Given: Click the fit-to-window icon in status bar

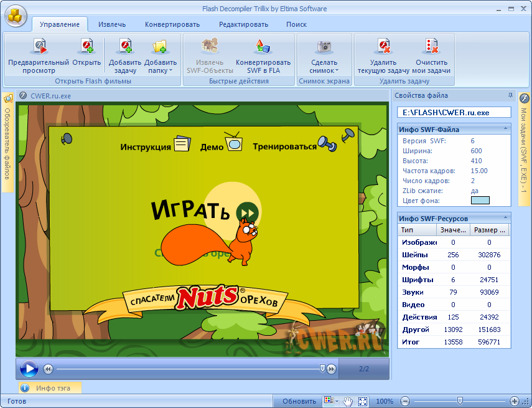Looking at the screenshot, I should click(363, 401).
